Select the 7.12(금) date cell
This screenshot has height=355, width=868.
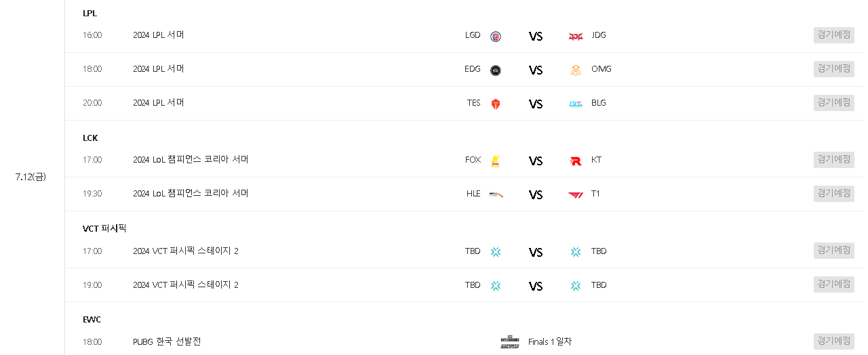coord(31,177)
